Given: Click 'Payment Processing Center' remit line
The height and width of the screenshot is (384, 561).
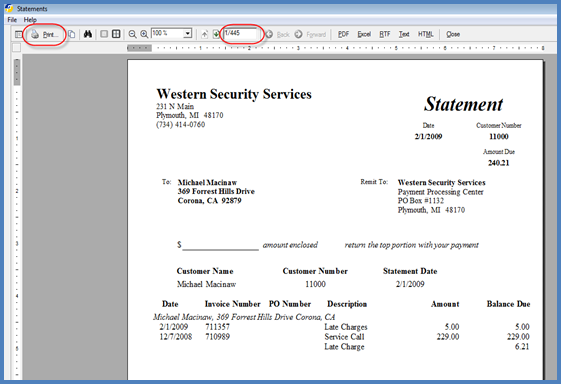Looking at the screenshot, I should (440, 192).
